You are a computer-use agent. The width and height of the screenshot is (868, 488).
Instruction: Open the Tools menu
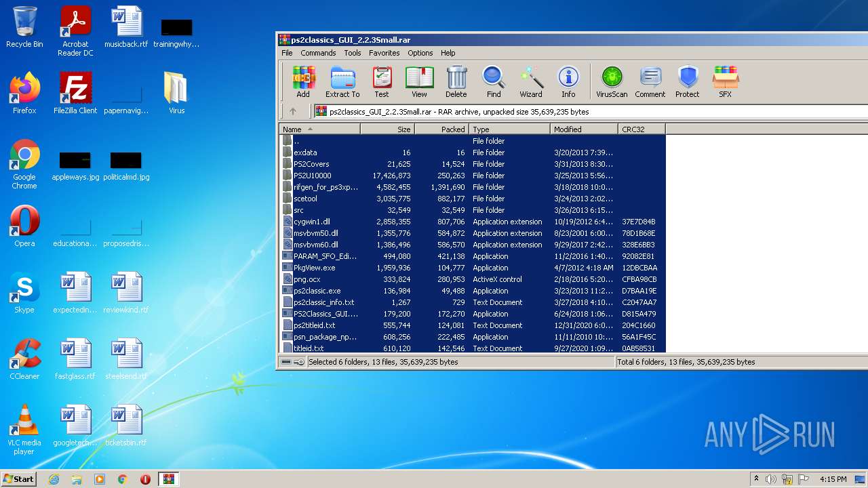[353, 53]
